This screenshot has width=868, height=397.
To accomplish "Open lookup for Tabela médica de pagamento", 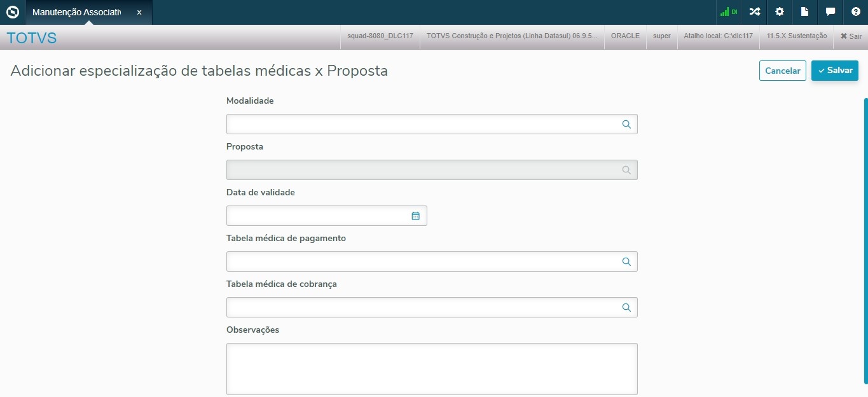I will pos(626,261).
